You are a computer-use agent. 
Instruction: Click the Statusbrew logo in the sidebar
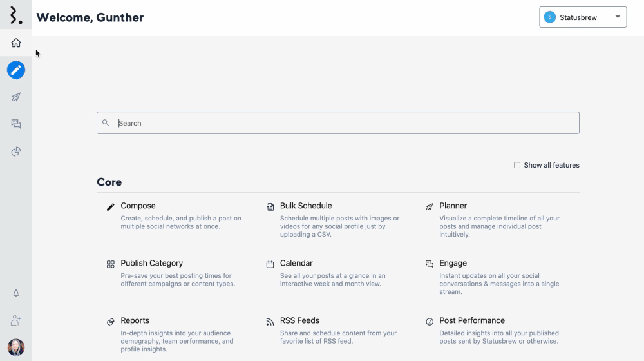pyautogui.click(x=16, y=15)
